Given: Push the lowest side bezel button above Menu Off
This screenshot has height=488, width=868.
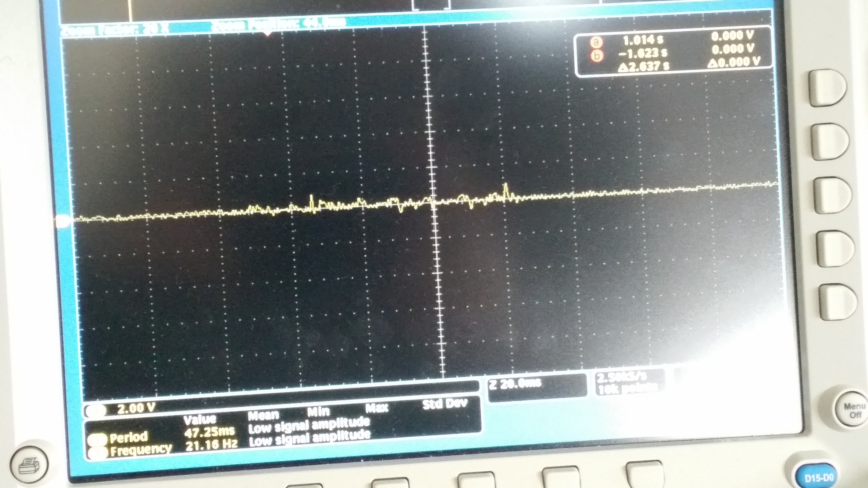Looking at the screenshot, I should pyautogui.click(x=838, y=302).
